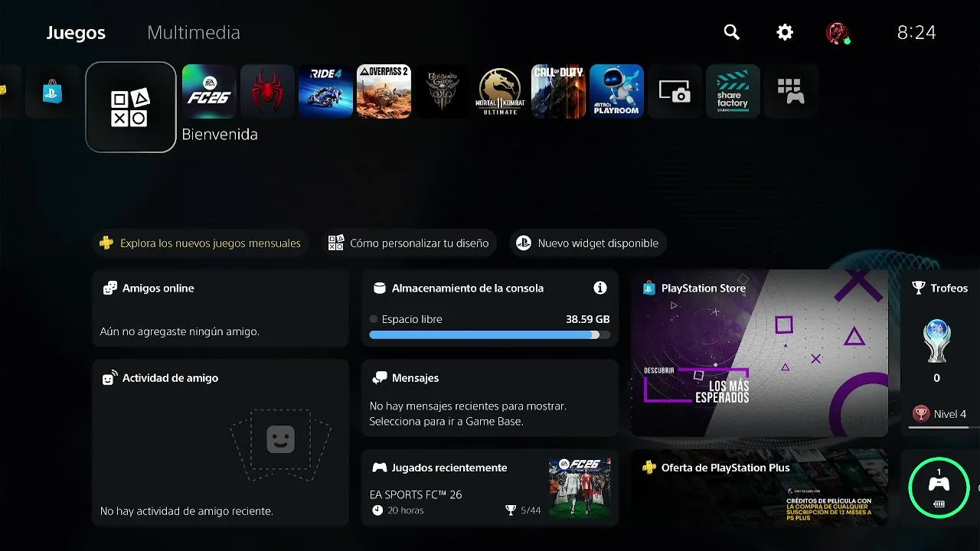Launch the Call of Duty tile
This screenshot has width=980, height=551.
click(558, 92)
